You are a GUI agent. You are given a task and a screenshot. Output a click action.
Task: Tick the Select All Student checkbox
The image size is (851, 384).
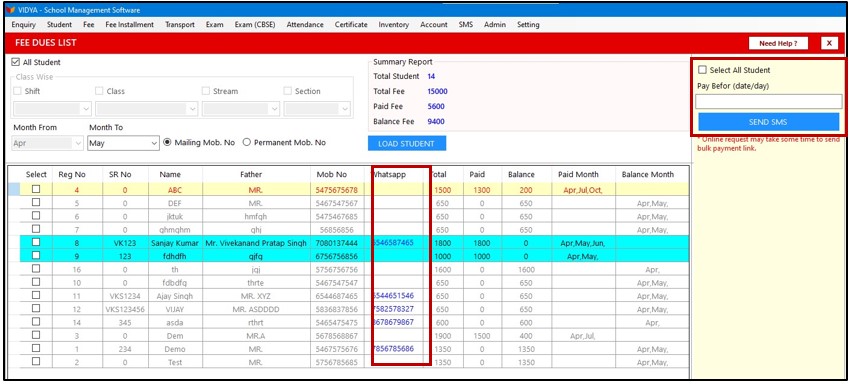pos(702,70)
